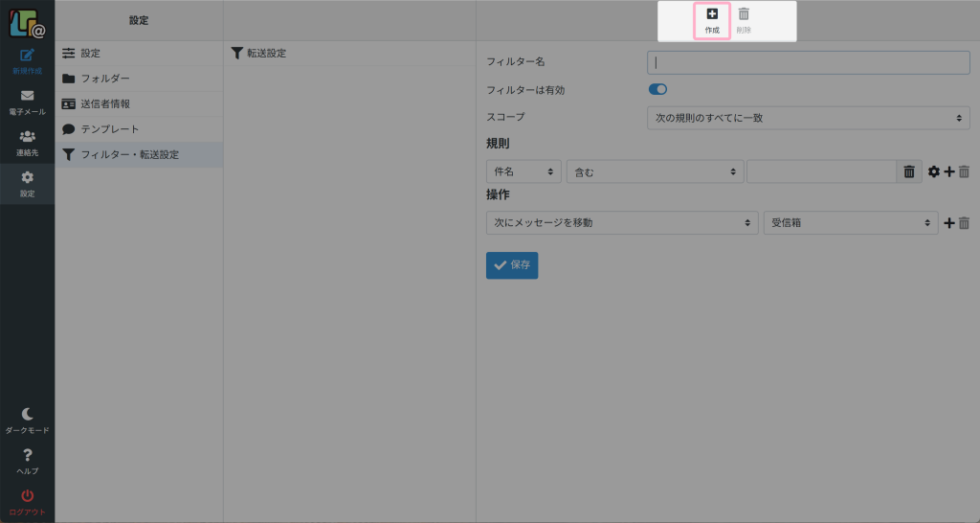This screenshot has height=523, width=980.
Task: Open 次にメッセージを移動 action dropdown
Action: tap(622, 223)
